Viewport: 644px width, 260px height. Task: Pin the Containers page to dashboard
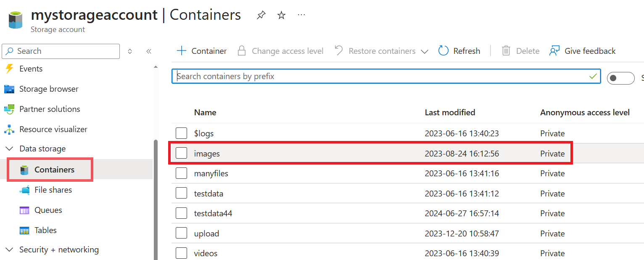click(261, 15)
